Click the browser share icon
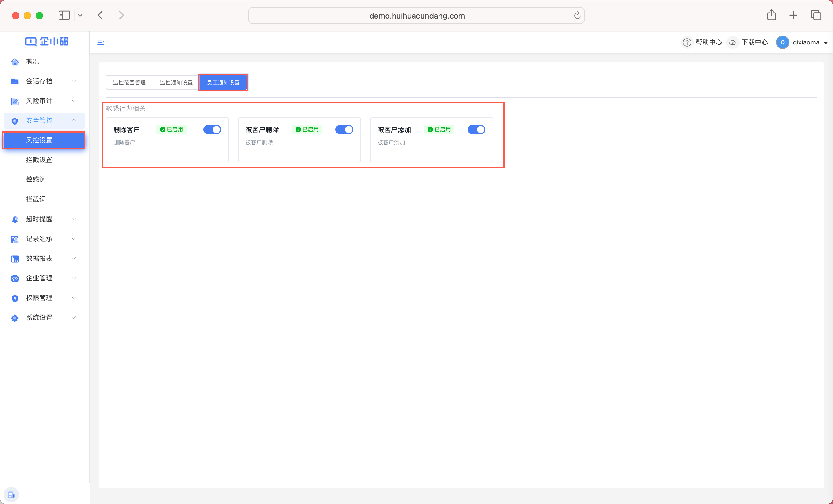 click(771, 15)
